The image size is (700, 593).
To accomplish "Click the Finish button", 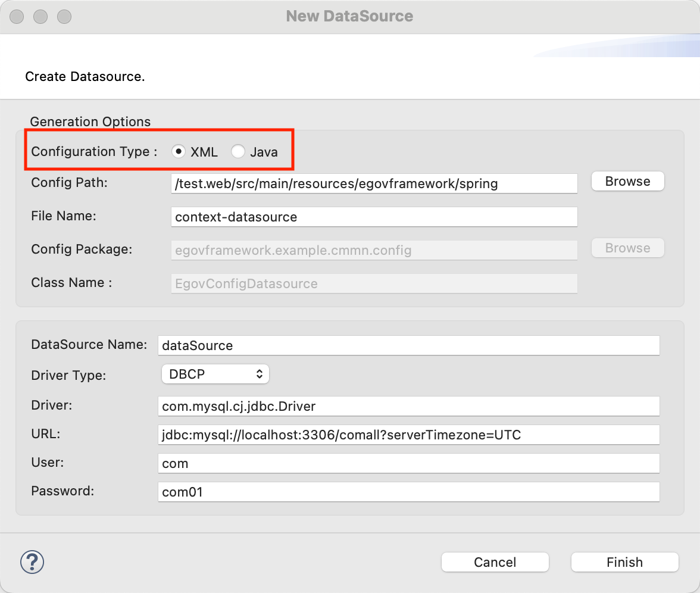I will (624, 562).
